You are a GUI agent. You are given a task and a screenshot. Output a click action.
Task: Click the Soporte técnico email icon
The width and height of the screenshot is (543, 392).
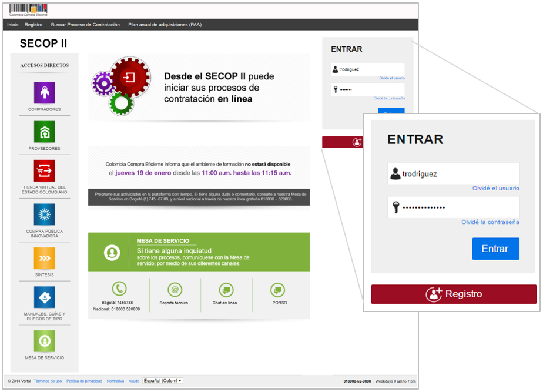coord(175,289)
